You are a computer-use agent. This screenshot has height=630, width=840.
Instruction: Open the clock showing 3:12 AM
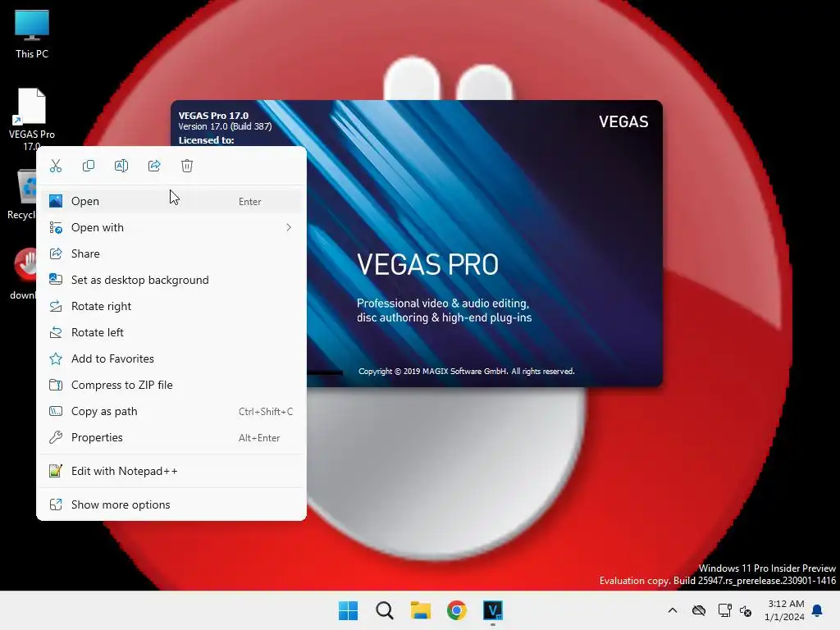[785, 610]
